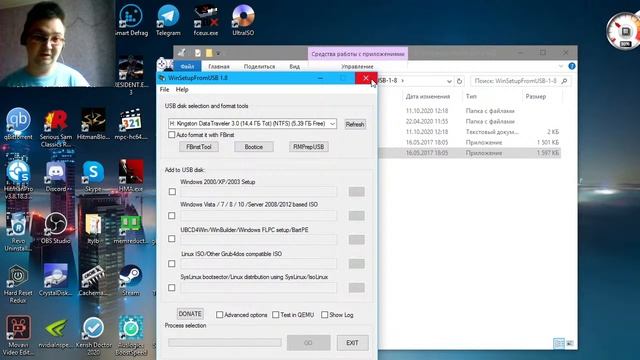Viewport: 640px width, 360px height.
Task: Open the fceux.exe desktop shortcut
Action: coord(206,20)
